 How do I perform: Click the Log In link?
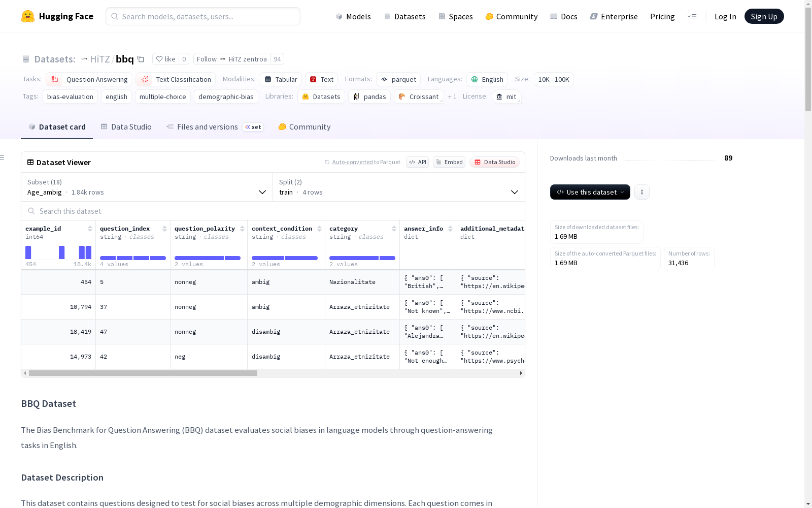(725, 16)
